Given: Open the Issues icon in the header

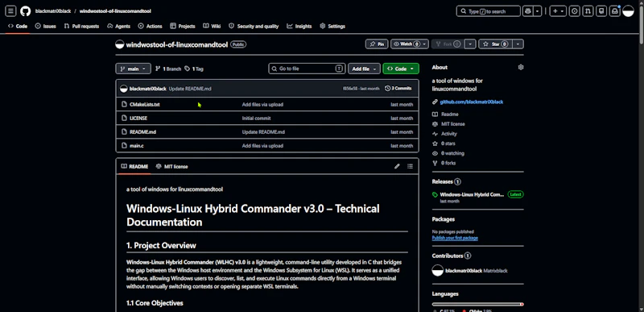Looking at the screenshot, I should (x=575, y=11).
